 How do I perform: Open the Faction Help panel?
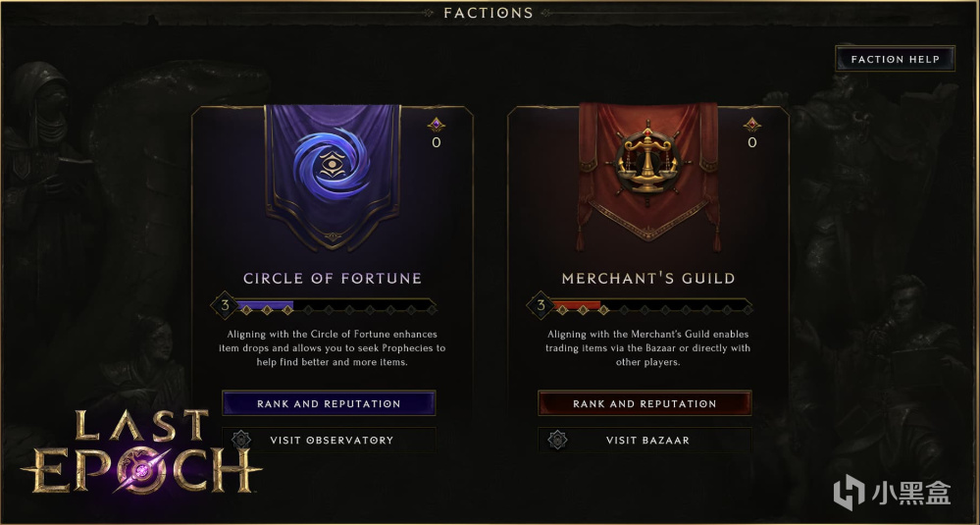click(895, 60)
